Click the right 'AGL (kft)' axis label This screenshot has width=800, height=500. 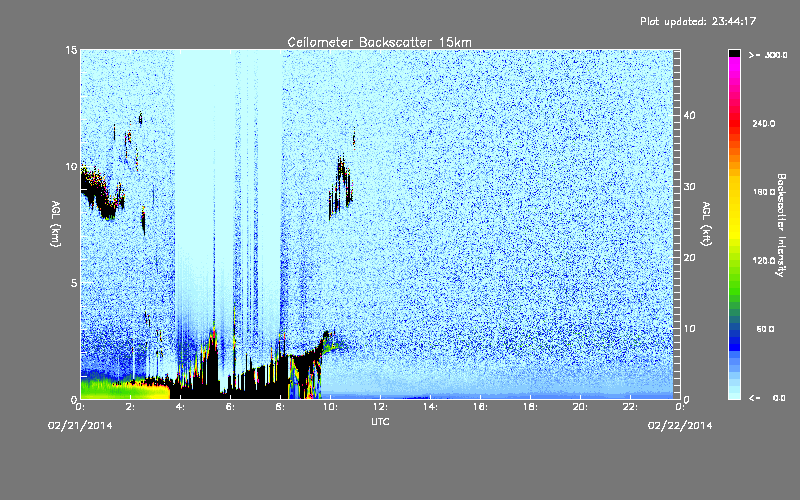[706, 223]
